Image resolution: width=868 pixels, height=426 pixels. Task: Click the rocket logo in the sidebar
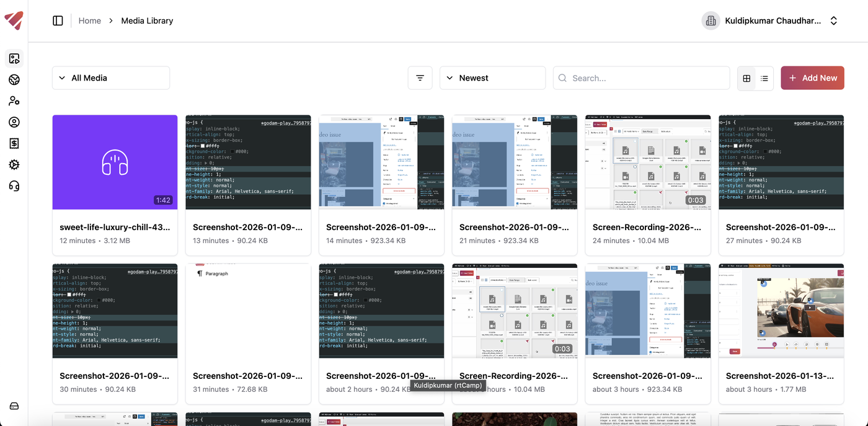(14, 20)
